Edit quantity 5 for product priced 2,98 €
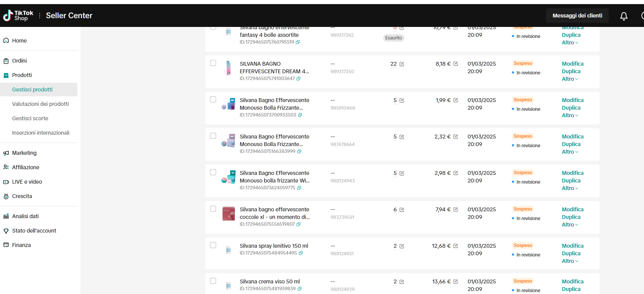This screenshot has width=644, height=294. pyautogui.click(x=402, y=173)
